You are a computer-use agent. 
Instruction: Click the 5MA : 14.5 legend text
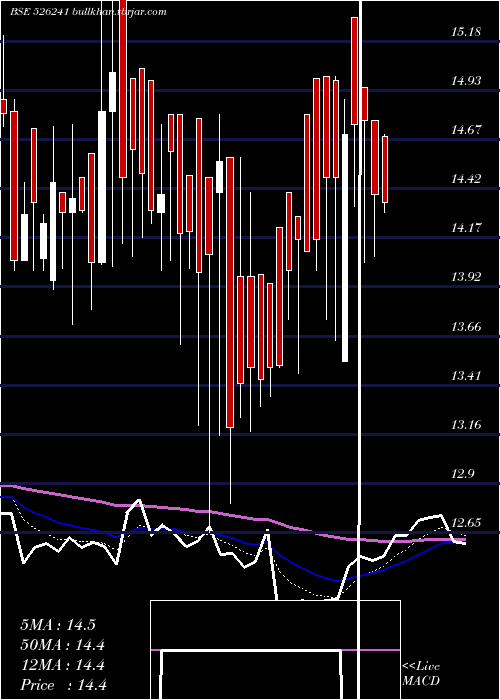[58, 625]
